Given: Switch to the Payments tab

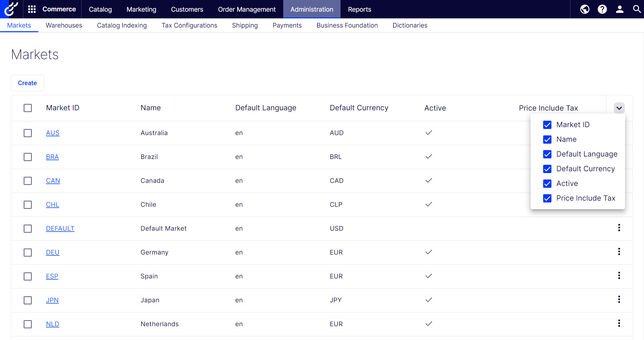Looking at the screenshot, I should [x=287, y=25].
